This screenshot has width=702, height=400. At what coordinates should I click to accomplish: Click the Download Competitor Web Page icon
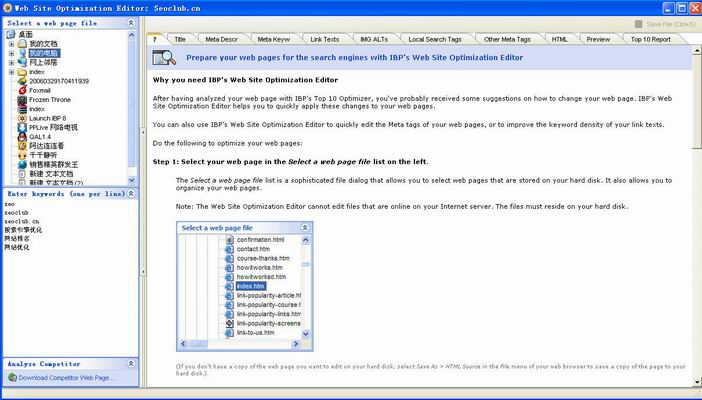[x=12, y=378]
